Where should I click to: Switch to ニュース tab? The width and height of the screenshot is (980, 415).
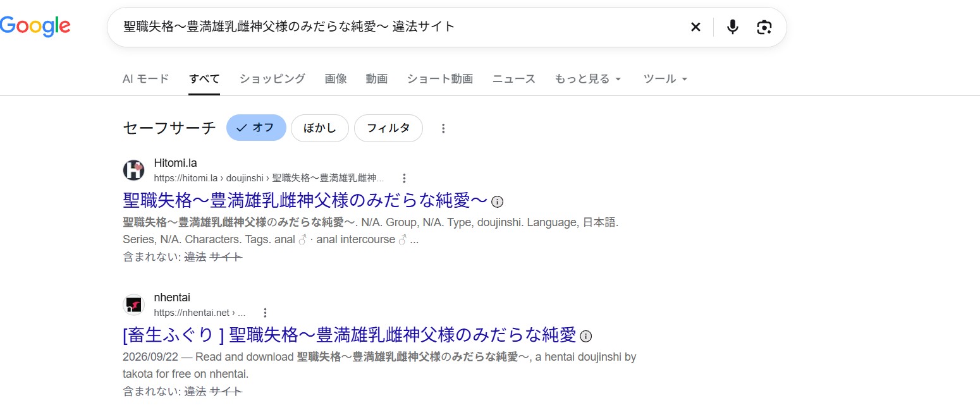tap(514, 79)
